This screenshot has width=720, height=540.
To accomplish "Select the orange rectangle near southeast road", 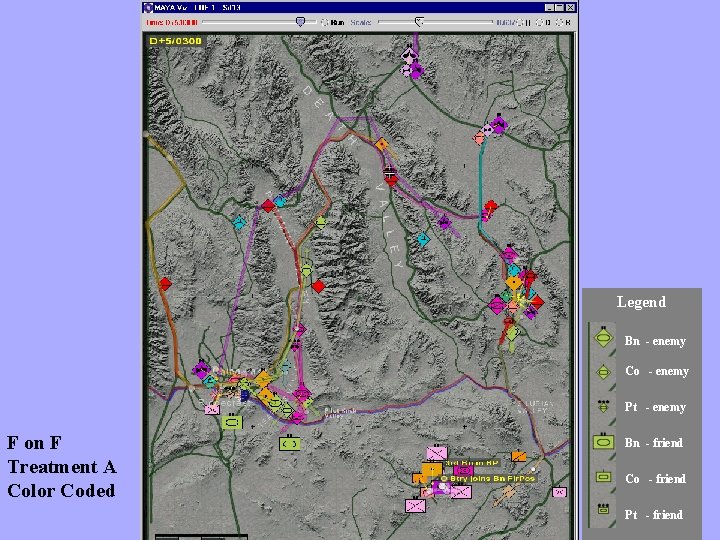I will pos(519,456).
